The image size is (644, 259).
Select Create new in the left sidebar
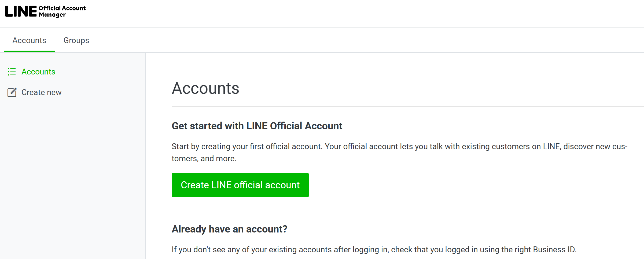42,92
